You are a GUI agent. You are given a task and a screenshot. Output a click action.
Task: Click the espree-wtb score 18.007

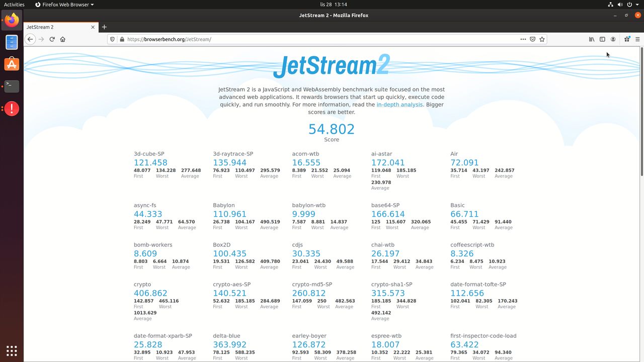[385, 344]
